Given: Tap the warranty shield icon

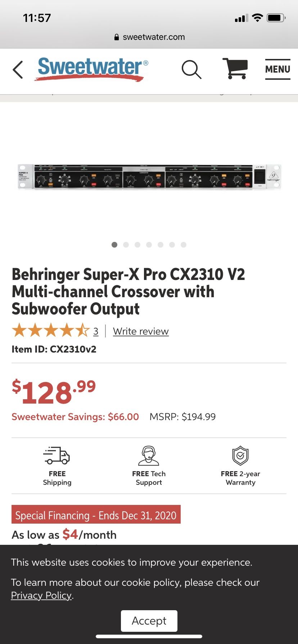Looking at the screenshot, I should pyautogui.click(x=240, y=455).
